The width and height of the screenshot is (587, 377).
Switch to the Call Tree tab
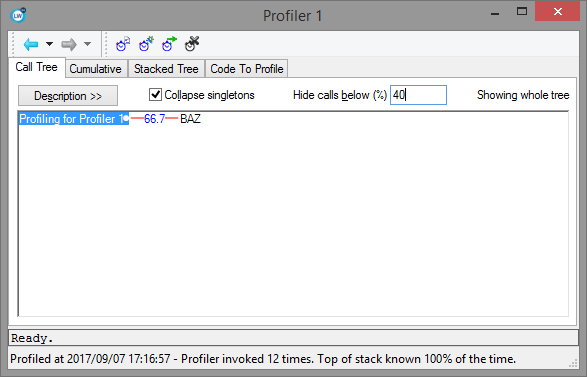37,67
